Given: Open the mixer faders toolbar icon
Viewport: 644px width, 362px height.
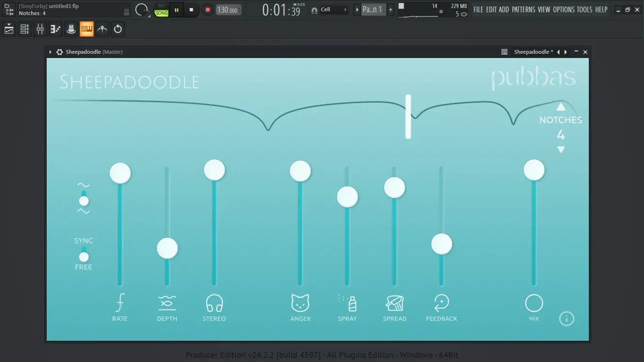Looking at the screenshot, I should pos(40,29).
